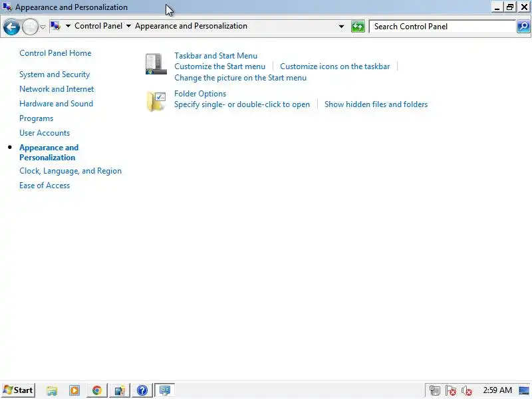Click active Appearance and Personalization taskbar button
532x399 pixels.
coord(165,390)
